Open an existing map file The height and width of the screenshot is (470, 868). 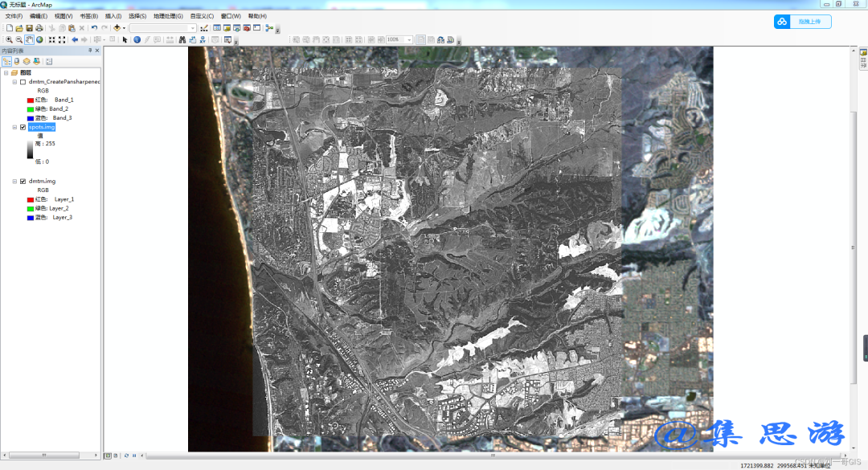[x=19, y=27]
